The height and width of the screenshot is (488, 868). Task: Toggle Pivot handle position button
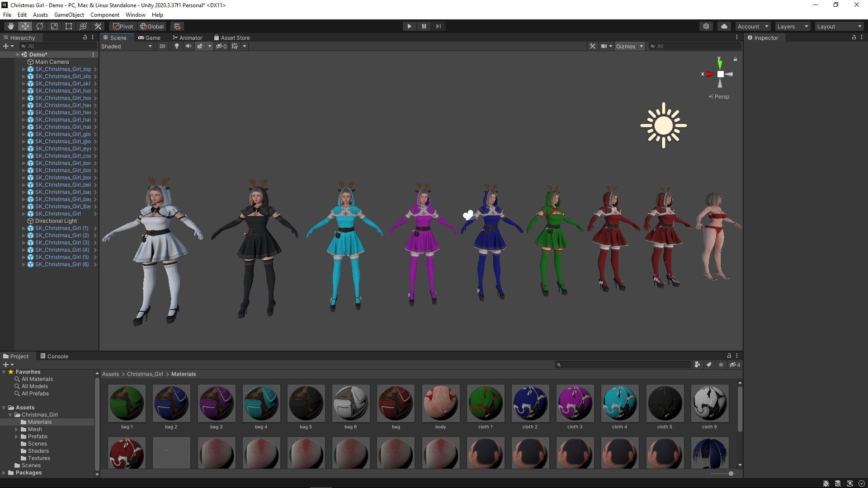(123, 26)
